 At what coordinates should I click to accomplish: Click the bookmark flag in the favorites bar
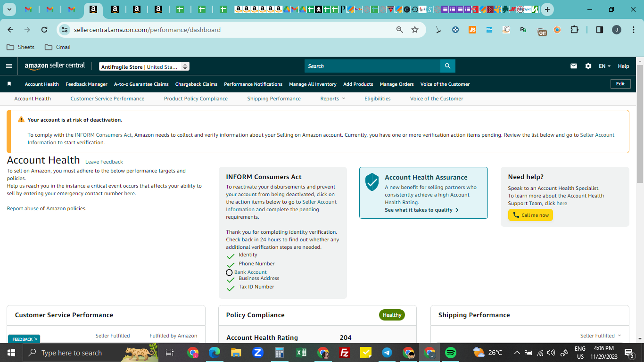9,84
